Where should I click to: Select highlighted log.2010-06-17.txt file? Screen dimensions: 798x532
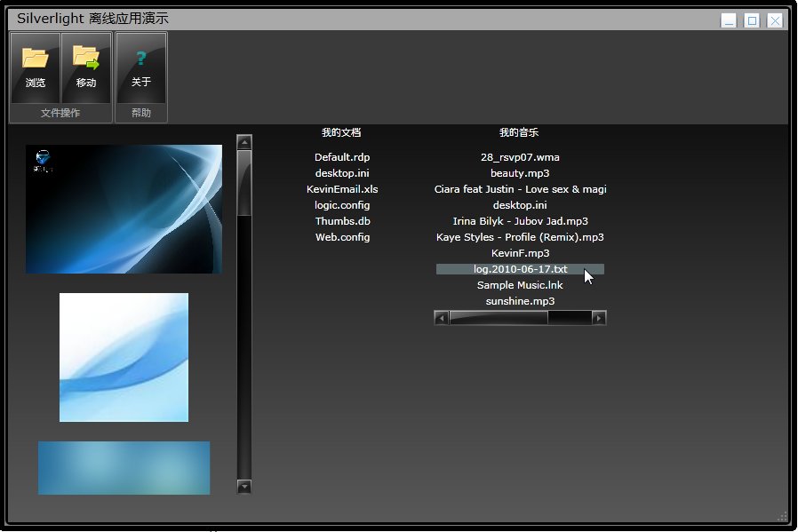520,269
